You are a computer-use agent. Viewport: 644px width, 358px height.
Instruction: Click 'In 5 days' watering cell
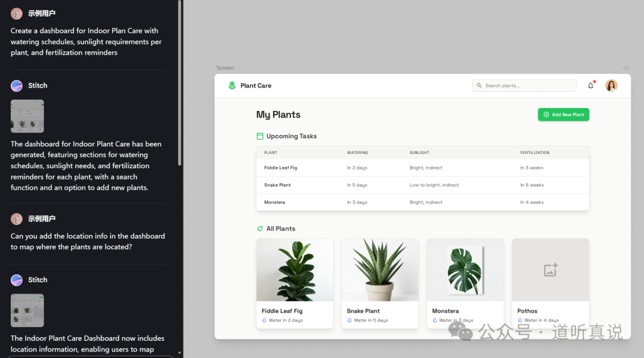tap(357, 185)
